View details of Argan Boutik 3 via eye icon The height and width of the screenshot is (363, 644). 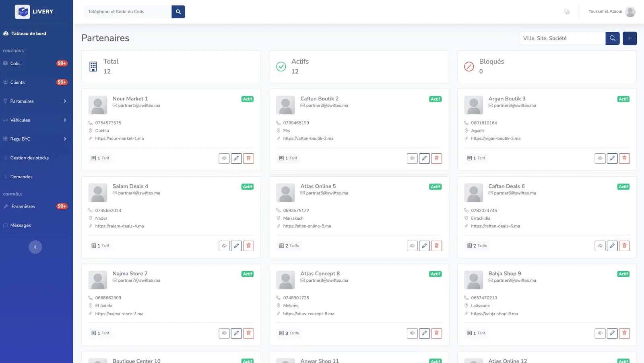(x=600, y=158)
